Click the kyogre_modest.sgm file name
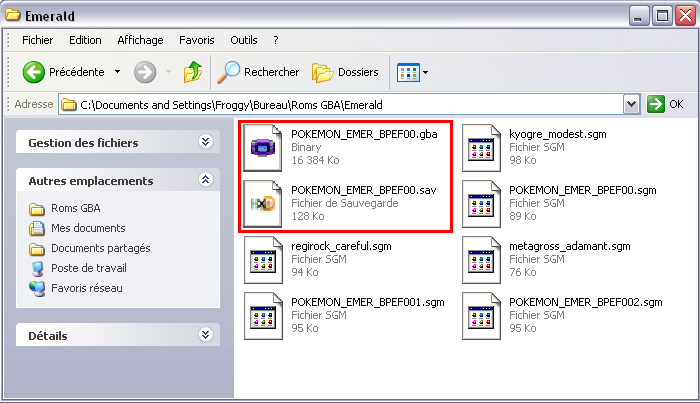This screenshot has width=700, height=403. pos(558,134)
